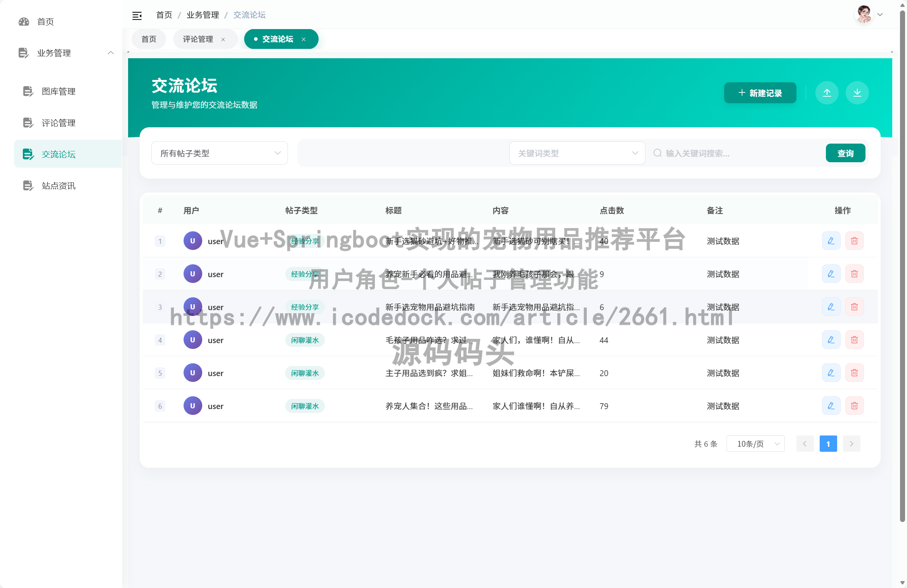Open the upload import icon in the header
This screenshot has height=588, width=907.
(x=827, y=93)
